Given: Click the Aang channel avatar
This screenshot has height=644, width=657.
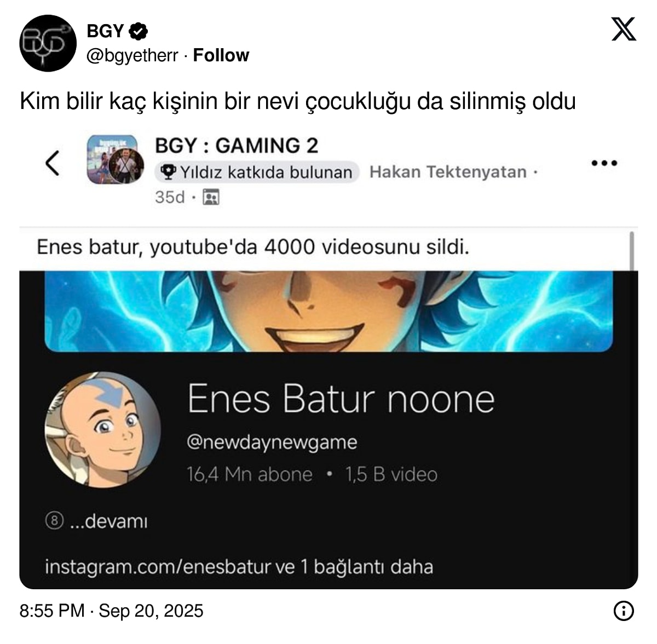Looking at the screenshot, I should pyautogui.click(x=102, y=430).
